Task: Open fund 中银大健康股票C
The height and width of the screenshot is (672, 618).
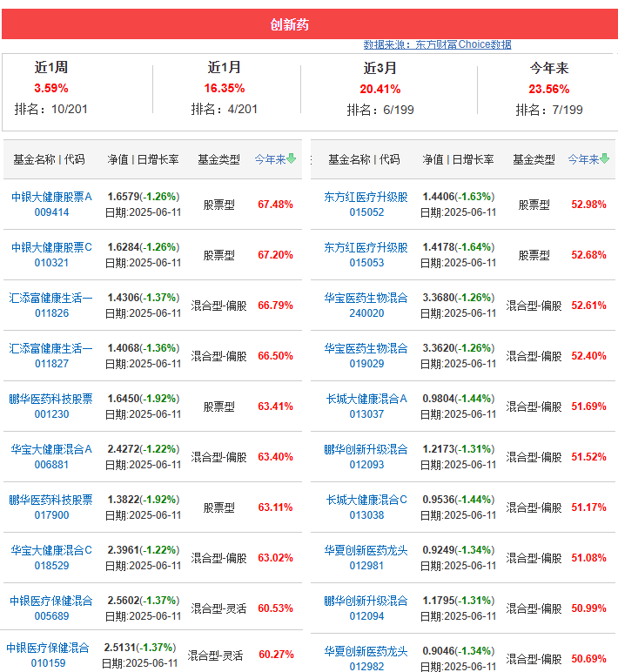Action: (x=51, y=247)
